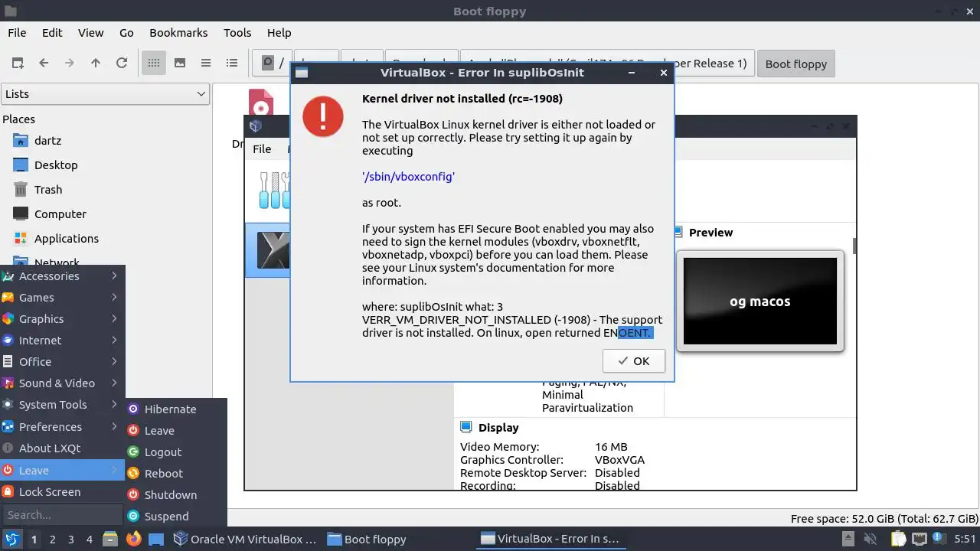Expand the Sound & Video menu category
The image size is (980, 551).
pyautogui.click(x=62, y=383)
